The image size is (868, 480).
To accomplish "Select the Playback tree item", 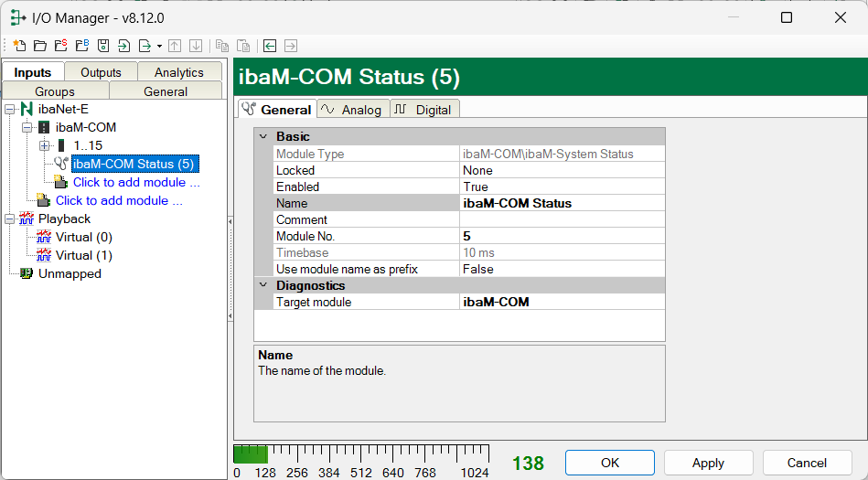I will pos(64,219).
